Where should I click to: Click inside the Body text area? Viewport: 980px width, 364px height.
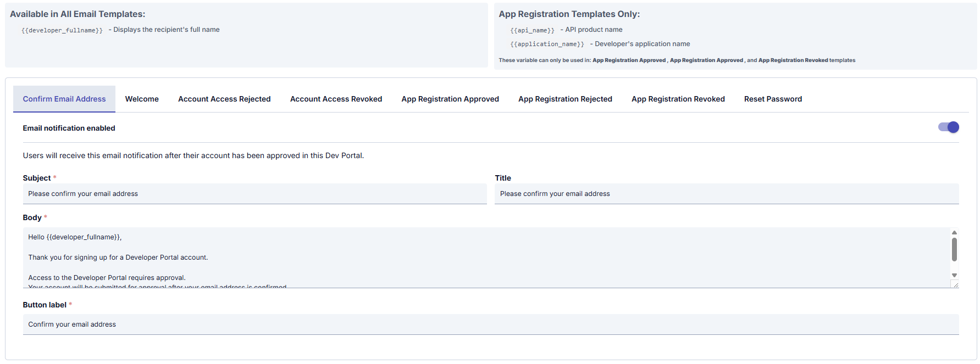coord(484,257)
